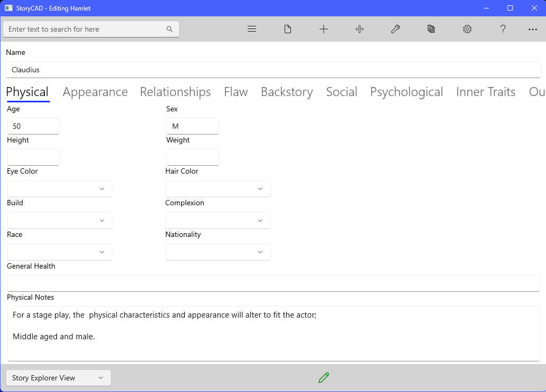
Task: Click the StoryCAD app icon in title bar
Action: pyautogui.click(x=8, y=8)
